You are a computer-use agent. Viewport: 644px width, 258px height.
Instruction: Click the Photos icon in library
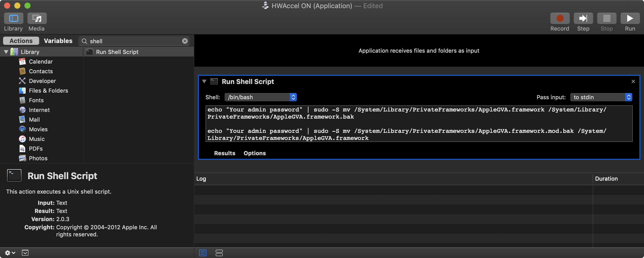22,158
